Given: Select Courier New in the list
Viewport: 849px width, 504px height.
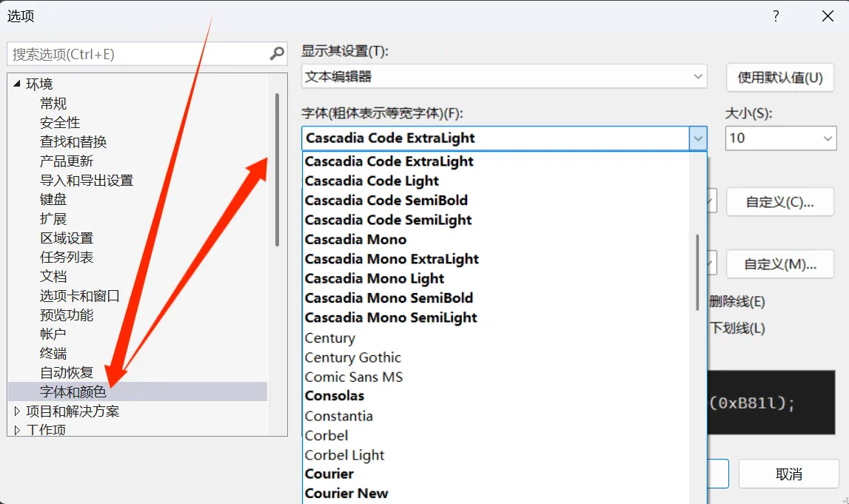Looking at the screenshot, I should click(346, 494).
